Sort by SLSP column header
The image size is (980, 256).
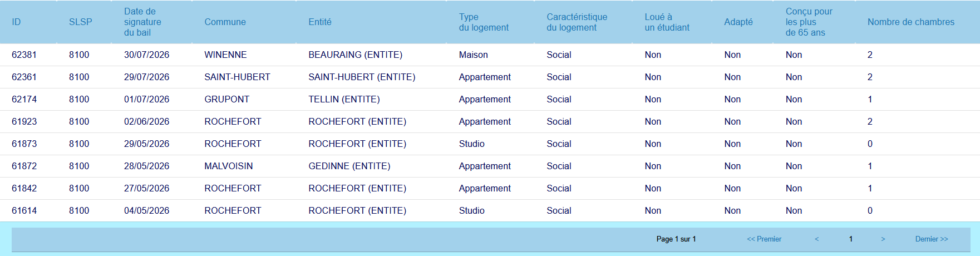tap(80, 22)
